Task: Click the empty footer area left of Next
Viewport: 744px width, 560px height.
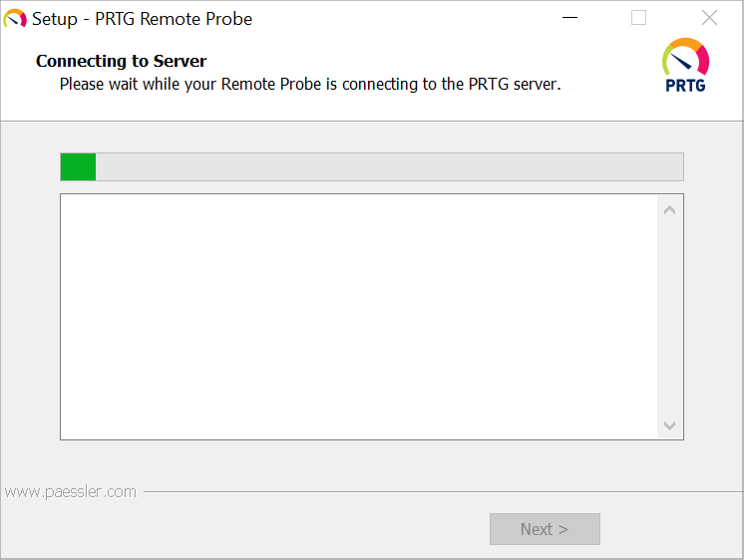Action: click(x=249, y=529)
